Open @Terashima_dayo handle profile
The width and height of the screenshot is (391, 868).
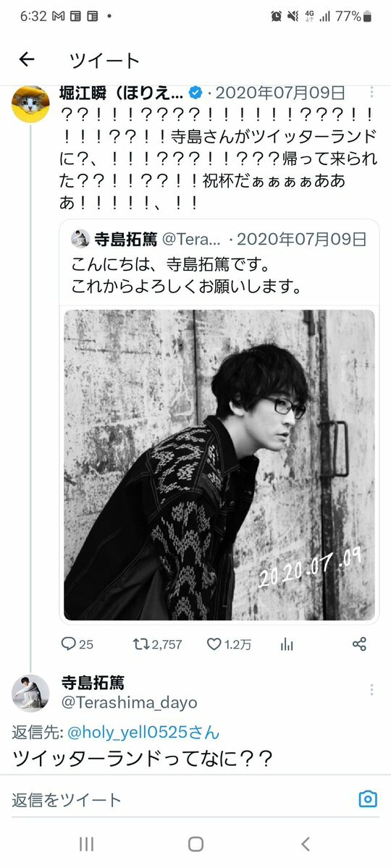tap(129, 703)
